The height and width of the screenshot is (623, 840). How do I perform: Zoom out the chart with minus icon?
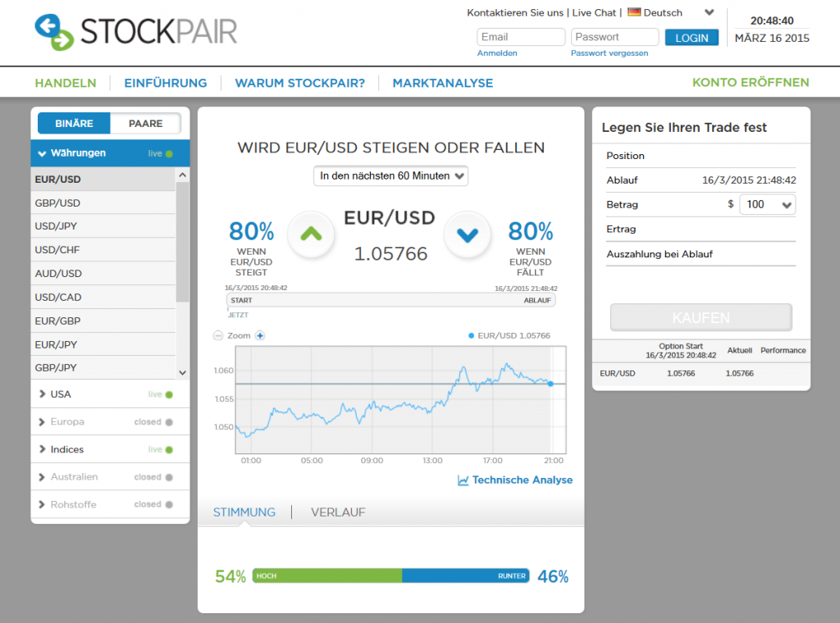218,335
